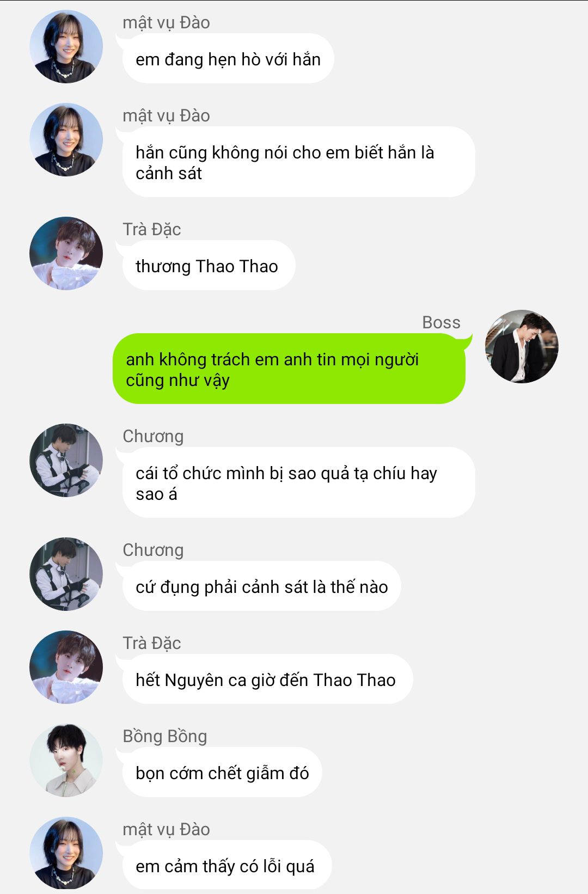This screenshot has width=588, height=894.
Task: Select the message 'em đang hẹn hò với hắn'
Action: pyautogui.click(x=228, y=59)
